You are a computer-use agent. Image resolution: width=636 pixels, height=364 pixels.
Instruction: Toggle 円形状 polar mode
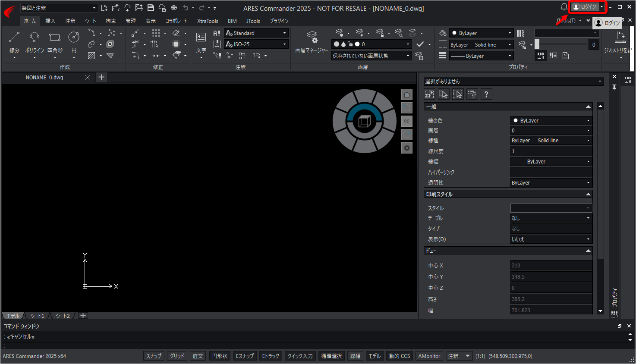click(x=220, y=356)
